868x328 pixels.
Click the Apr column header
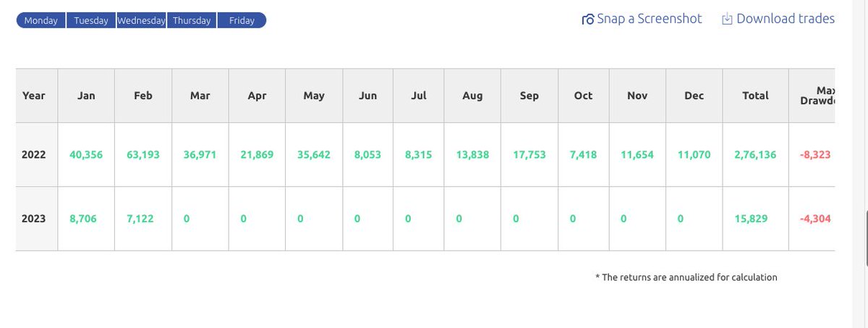[257, 96]
